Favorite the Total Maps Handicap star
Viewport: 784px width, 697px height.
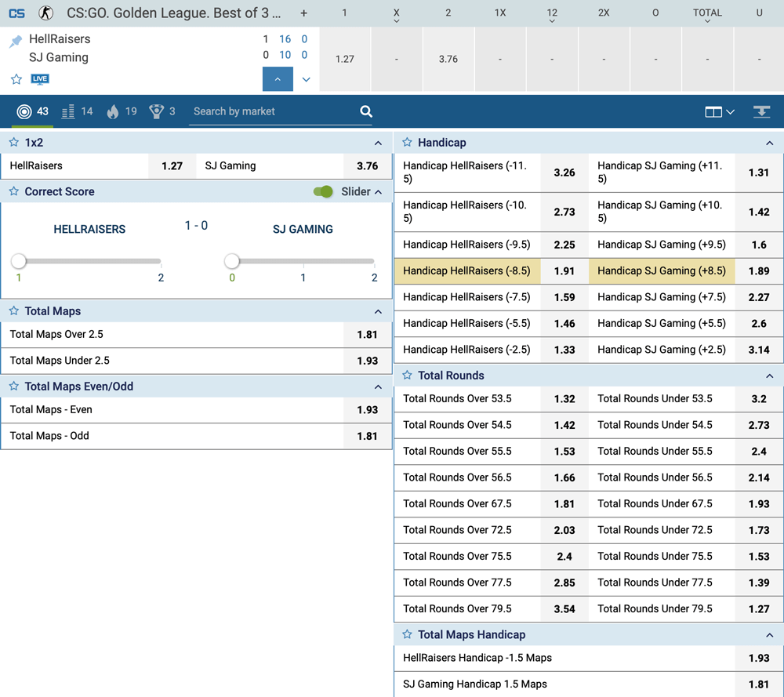[x=407, y=634]
